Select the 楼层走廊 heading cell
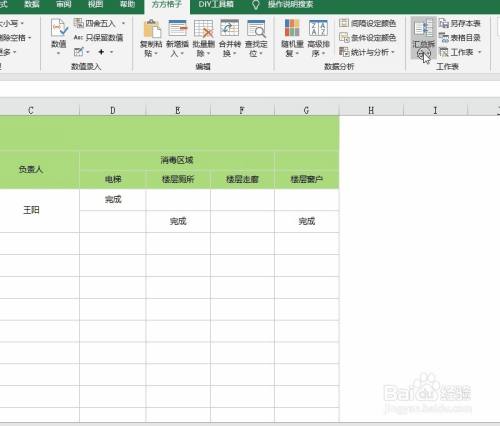Viewport: 500px width, 426px height. point(242,179)
